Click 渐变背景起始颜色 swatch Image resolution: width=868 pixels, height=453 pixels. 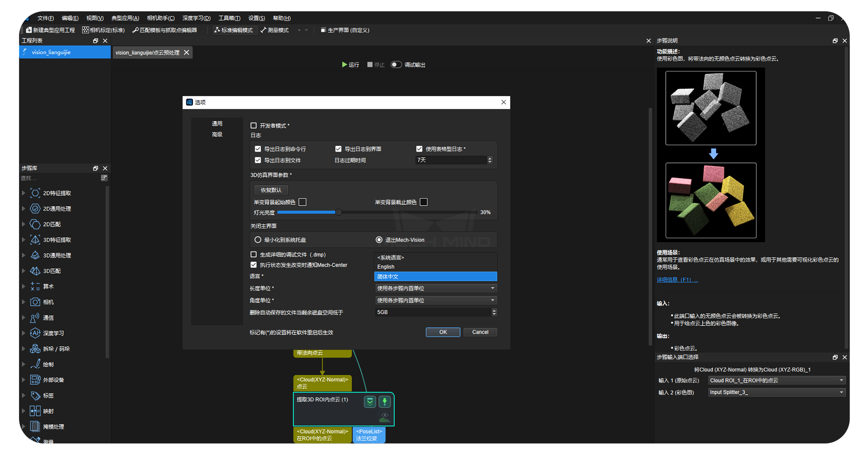point(302,202)
